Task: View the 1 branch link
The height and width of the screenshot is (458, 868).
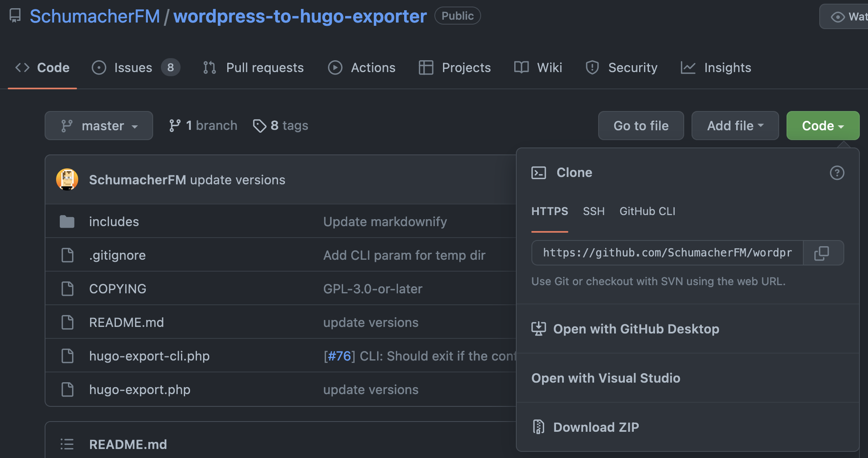Action: [203, 126]
